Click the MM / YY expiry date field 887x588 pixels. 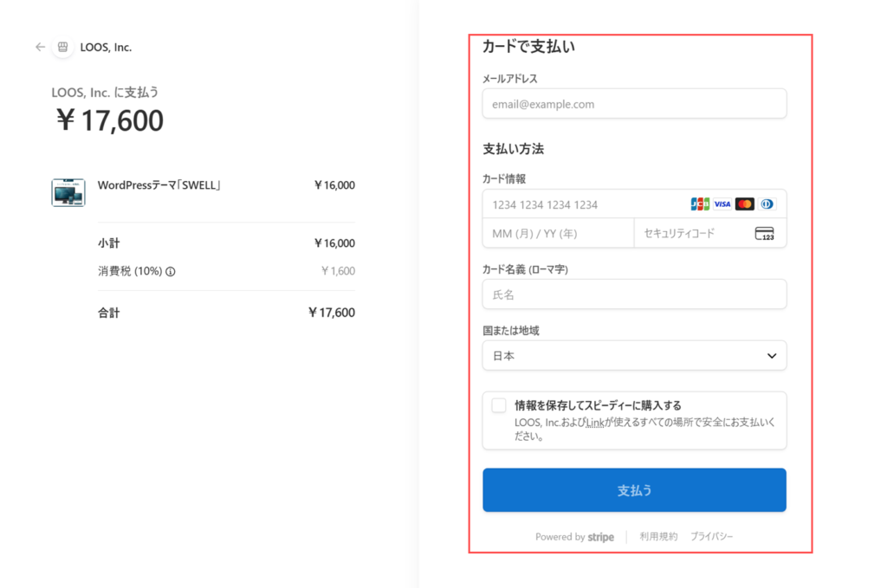click(558, 234)
